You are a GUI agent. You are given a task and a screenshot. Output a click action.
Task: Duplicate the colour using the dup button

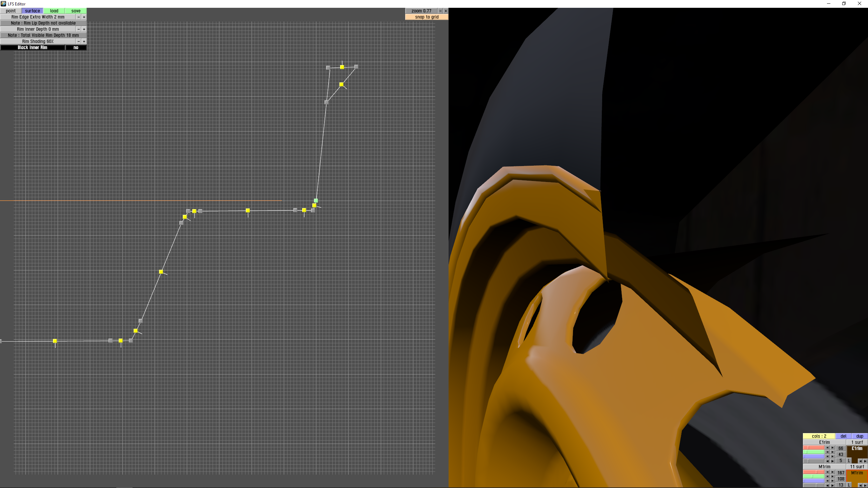point(860,436)
